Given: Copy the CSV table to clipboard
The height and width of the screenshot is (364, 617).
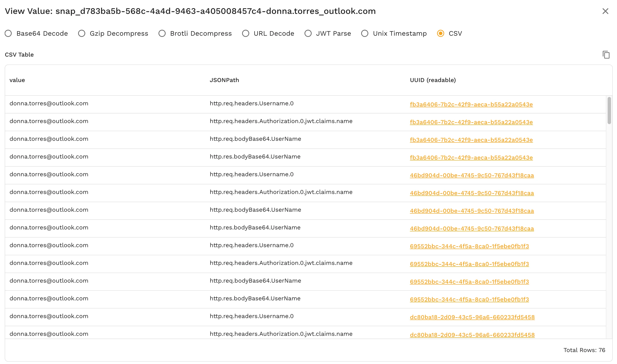Looking at the screenshot, I should pyautogui.click(x=606, y=54).
